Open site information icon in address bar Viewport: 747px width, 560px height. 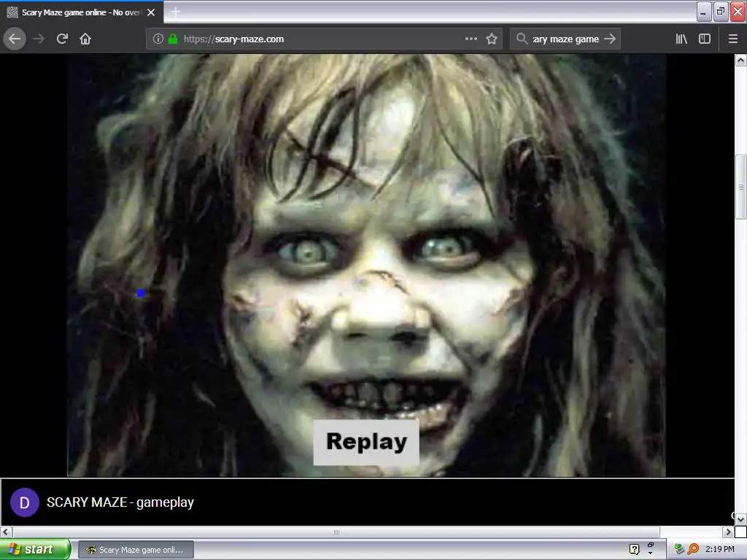coord(158,39)
